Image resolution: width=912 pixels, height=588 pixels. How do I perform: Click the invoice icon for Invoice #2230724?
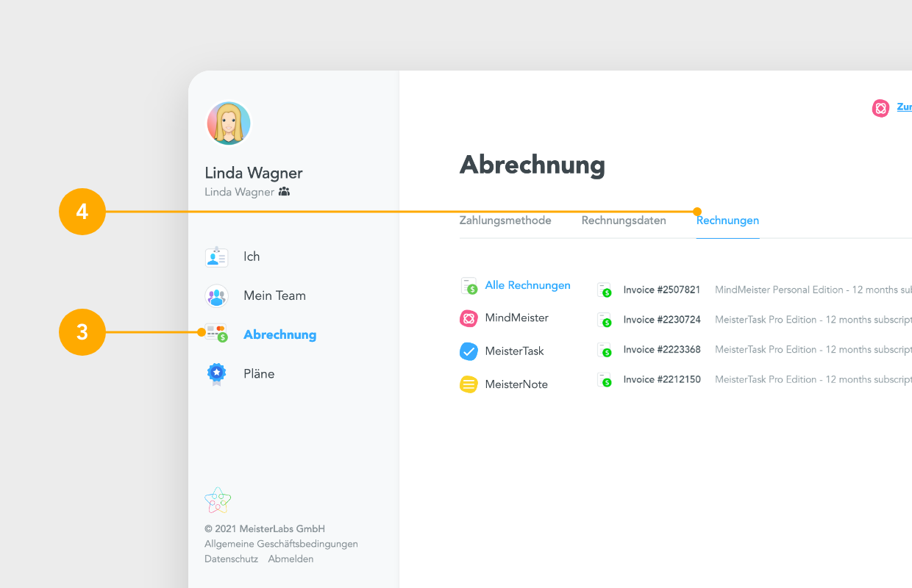coord(605,320)
